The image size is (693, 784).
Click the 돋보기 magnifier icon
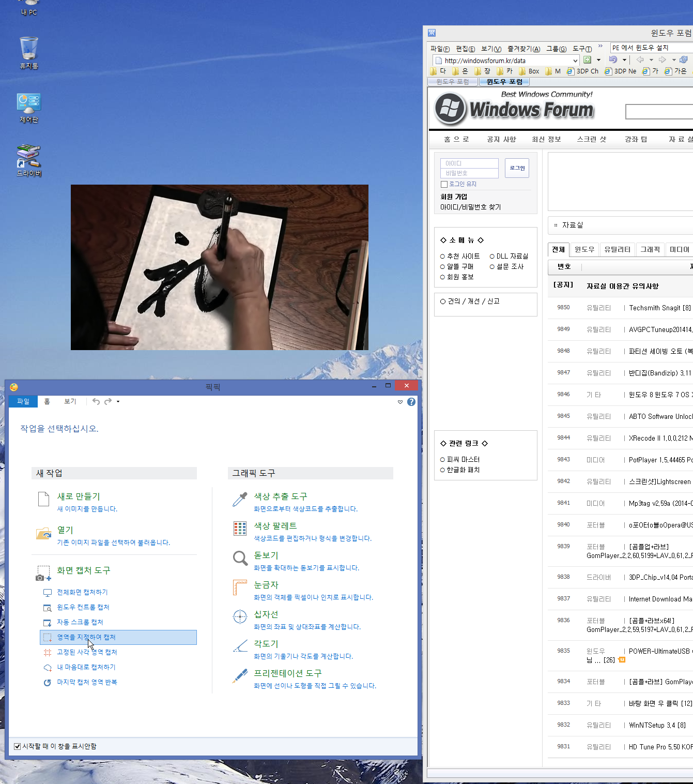(x=240, y=558)
